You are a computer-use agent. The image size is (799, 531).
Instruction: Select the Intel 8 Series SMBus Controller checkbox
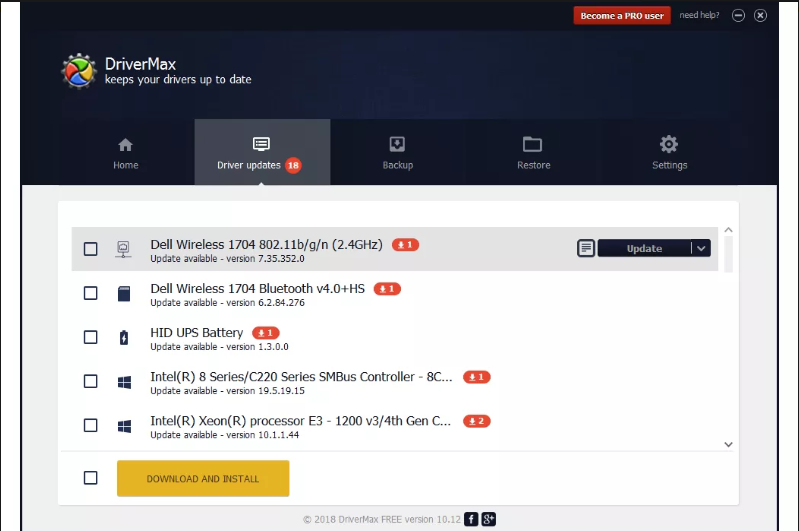pos(91,381)
